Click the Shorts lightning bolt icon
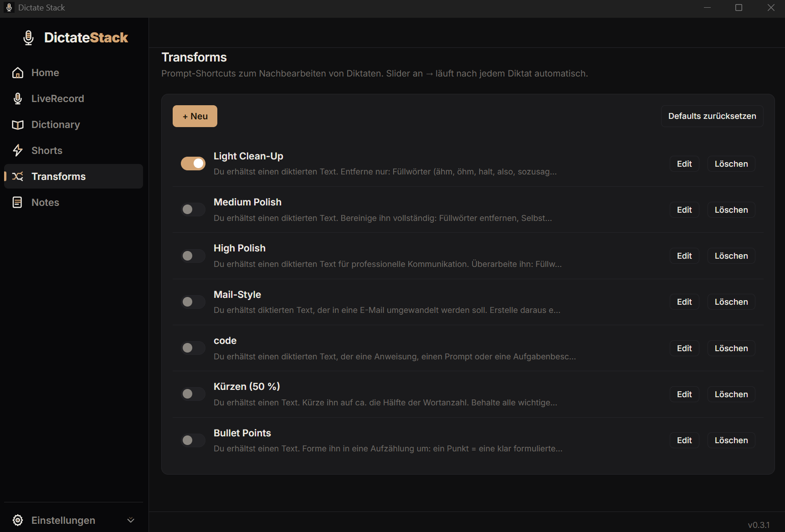Image resolution: width=785 pixels, height=532 pixels. pos(18,150)
